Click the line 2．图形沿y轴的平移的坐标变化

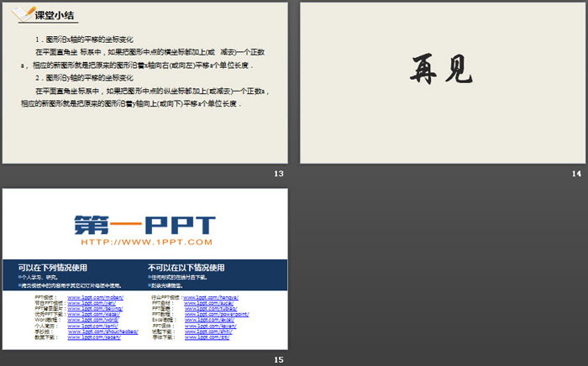[x=84, y=77]
